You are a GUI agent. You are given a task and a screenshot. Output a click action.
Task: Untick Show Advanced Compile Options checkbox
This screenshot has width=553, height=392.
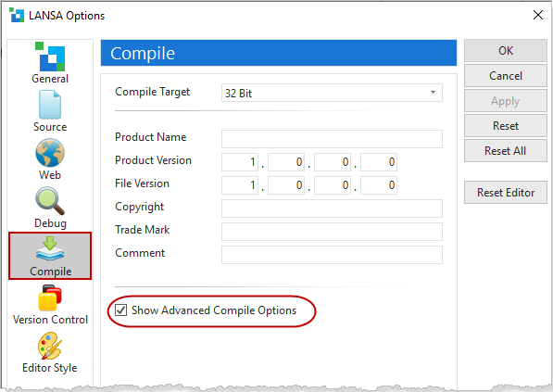click(121, 310)
